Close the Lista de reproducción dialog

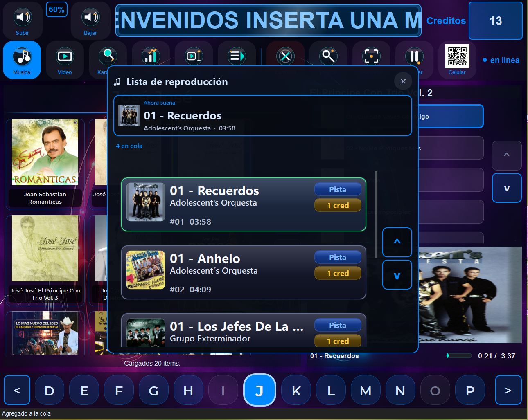tap(403, 81)
